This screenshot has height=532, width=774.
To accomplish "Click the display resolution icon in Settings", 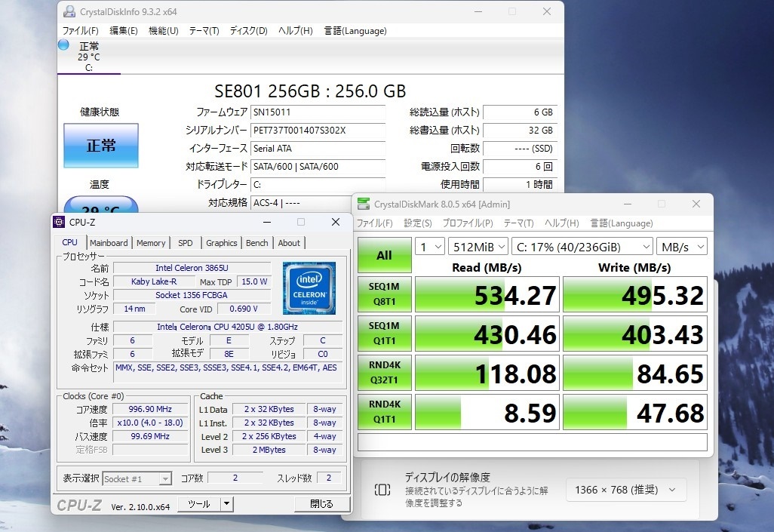I will click(382, 490).
